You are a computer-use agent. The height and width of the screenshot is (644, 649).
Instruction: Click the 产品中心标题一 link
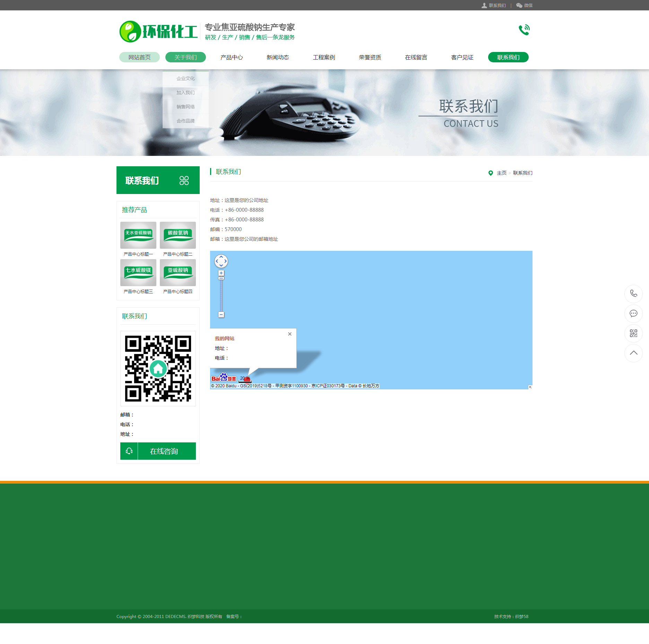(x=138, y=254)
